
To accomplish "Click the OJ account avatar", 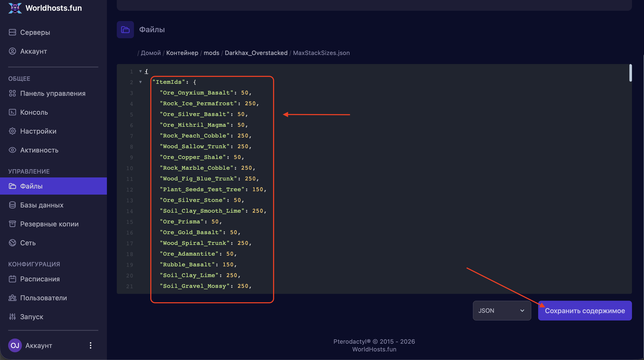I will [15, 345].
